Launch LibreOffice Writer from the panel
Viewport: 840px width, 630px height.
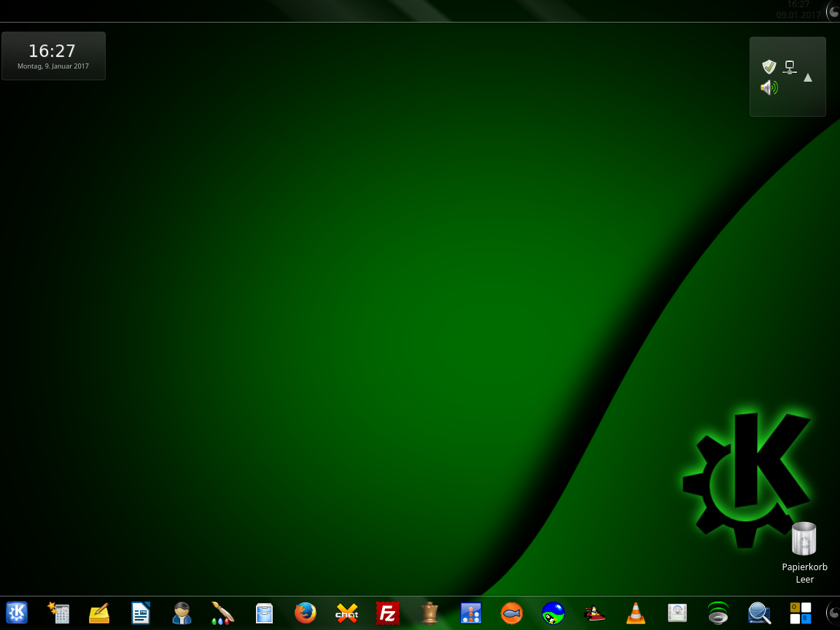click(x=141, y=612)
